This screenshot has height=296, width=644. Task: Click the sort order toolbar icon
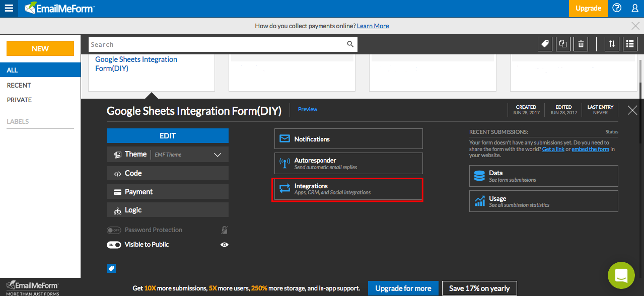click(x=612, y=44)
